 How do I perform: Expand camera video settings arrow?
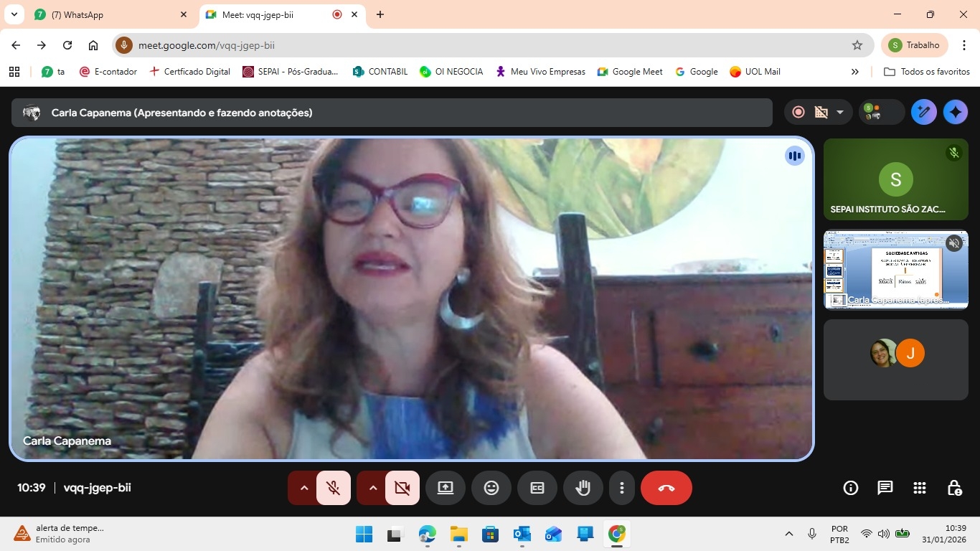[x=372, y=488]
